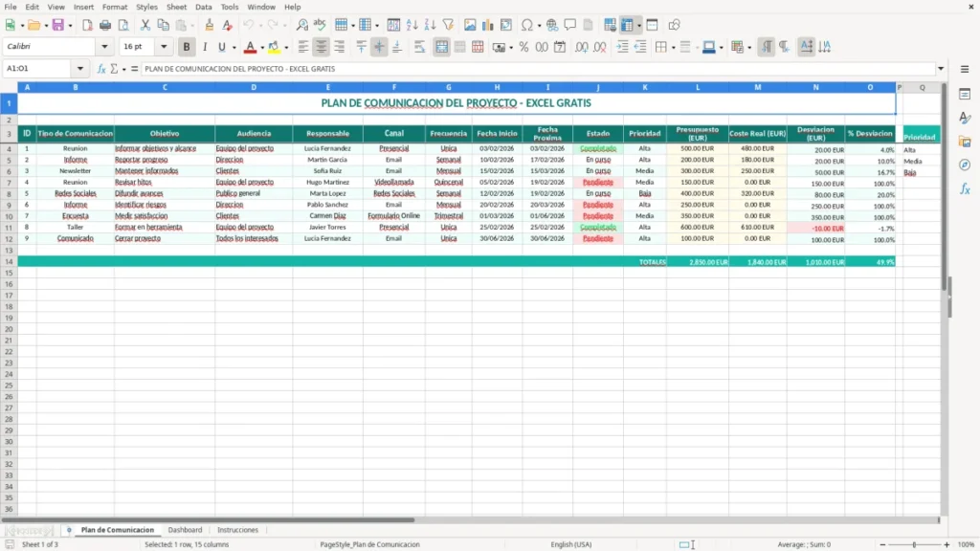Click the Save document icon
980x551 pixels.
coord(57,25)
